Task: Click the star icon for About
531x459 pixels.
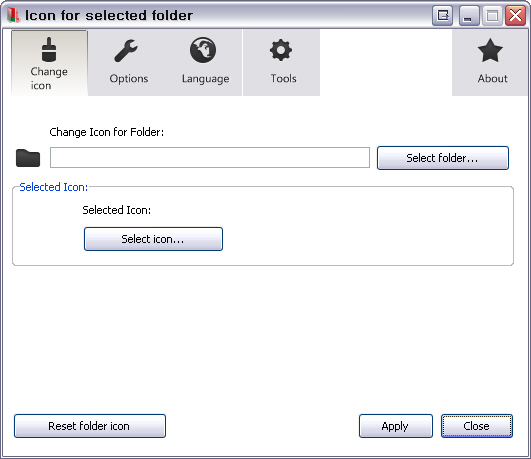Action: tap(490, 50)
